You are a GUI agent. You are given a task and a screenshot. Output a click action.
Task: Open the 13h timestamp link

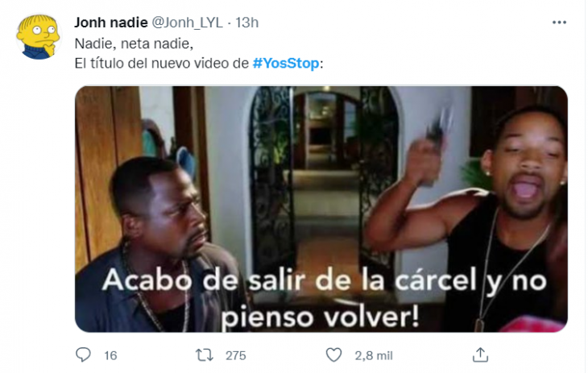pos(246,23)
